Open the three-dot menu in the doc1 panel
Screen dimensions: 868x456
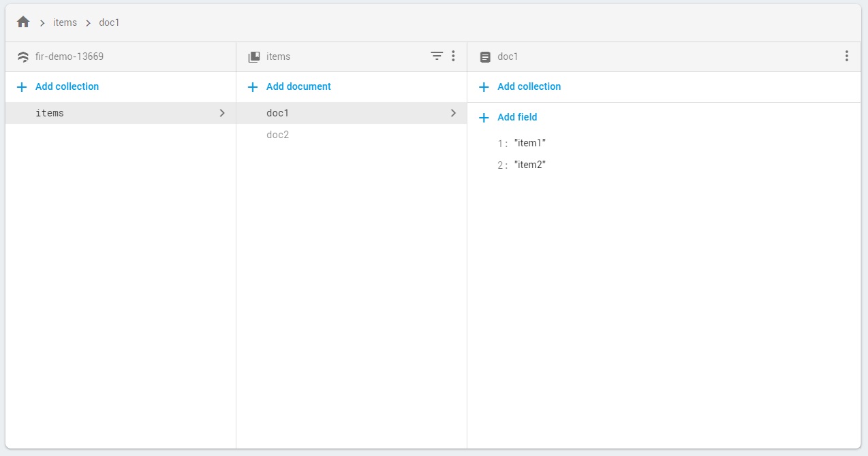coord(847,56)
